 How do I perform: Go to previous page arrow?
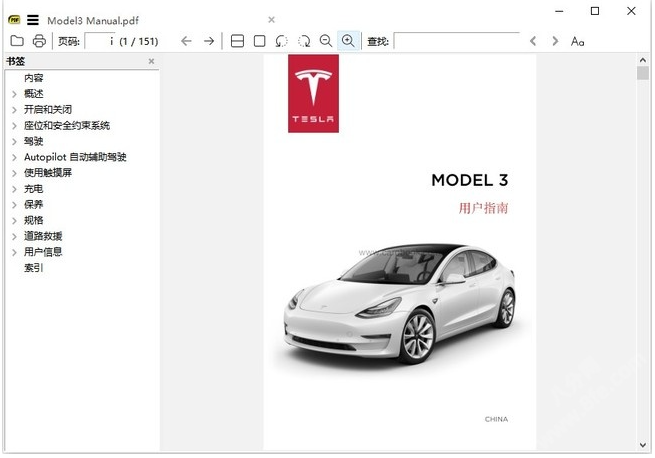(x=186, y=41)
